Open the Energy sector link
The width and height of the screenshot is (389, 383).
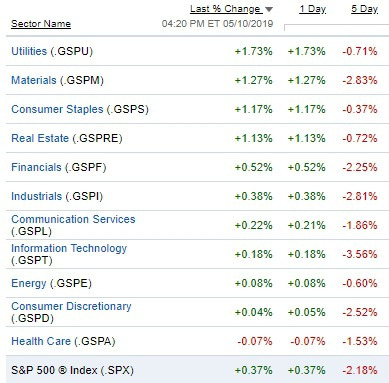click(x=29, y=283)
